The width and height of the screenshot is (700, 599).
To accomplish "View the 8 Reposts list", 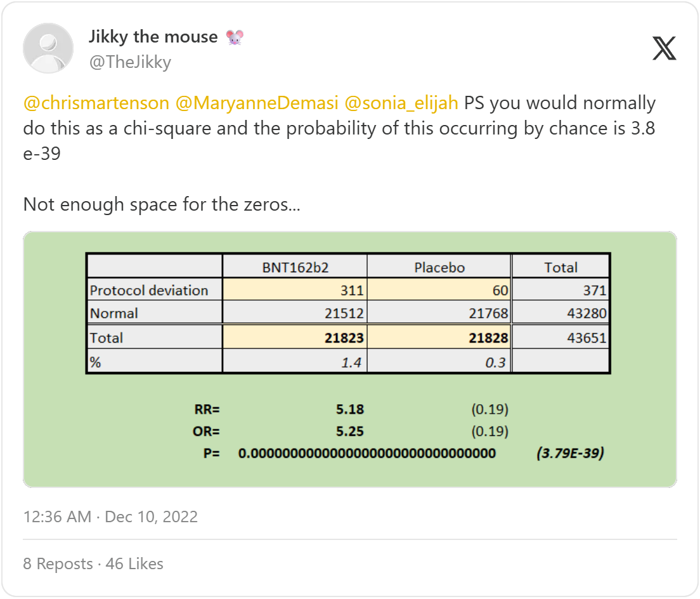I will 58,563.
